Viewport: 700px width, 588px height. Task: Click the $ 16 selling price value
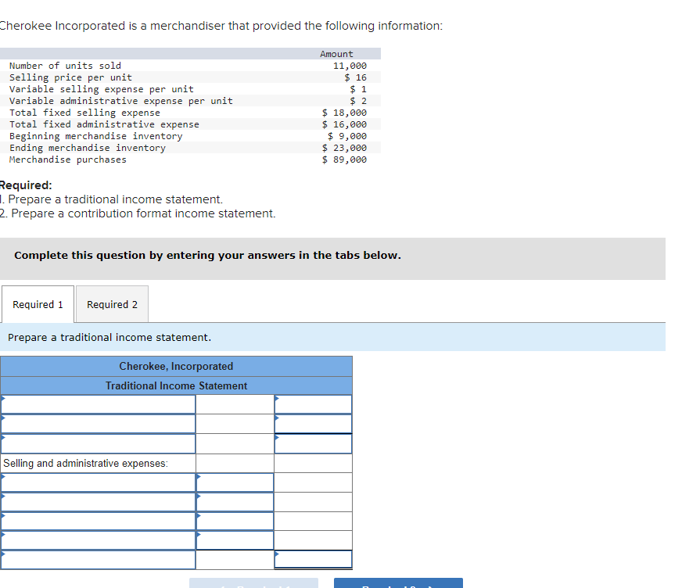click(355, 77)
